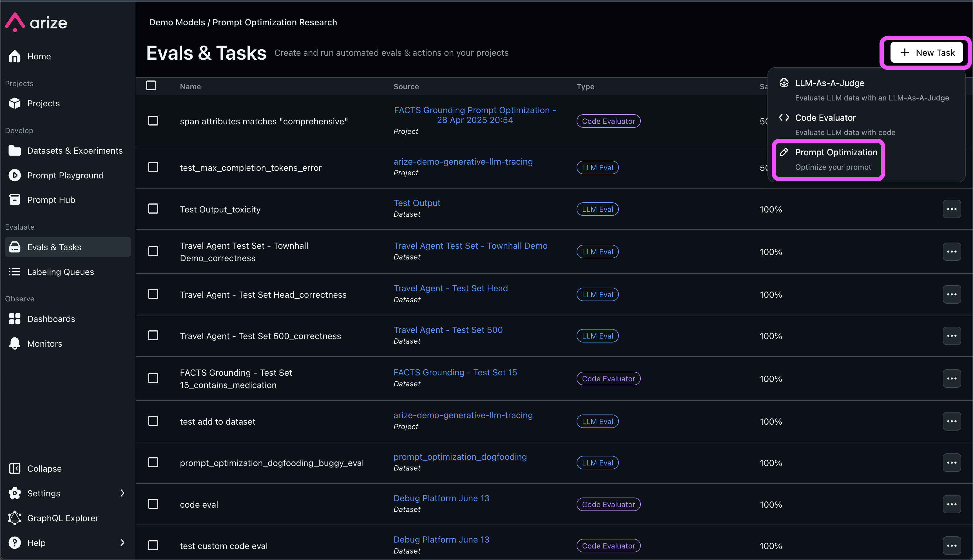Check the Test Set Head_correctness row
Viewport: 973px width, 560px height.
tap(153, 294)
